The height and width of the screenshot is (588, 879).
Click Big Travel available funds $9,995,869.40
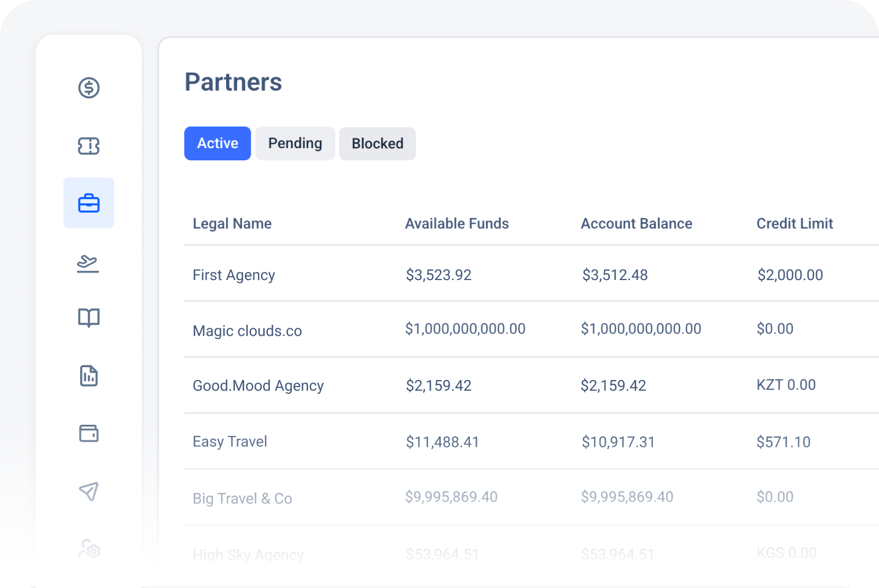click(451, 497)
